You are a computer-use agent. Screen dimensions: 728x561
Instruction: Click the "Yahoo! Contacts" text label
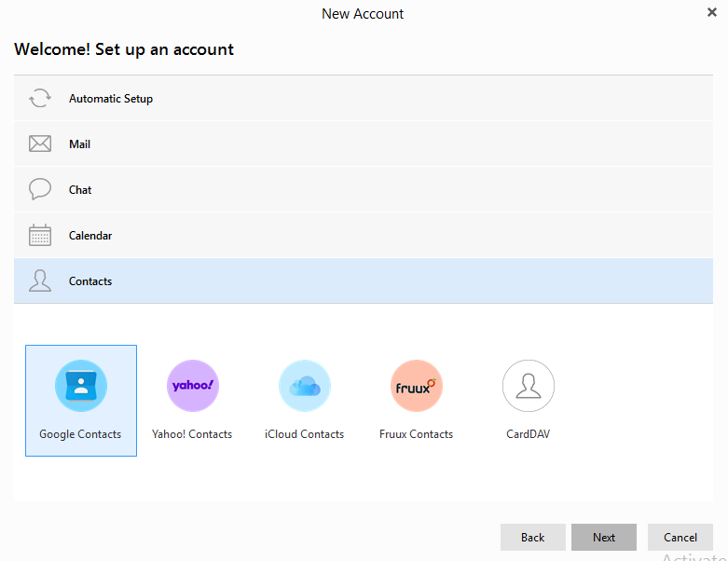(192, 434)
